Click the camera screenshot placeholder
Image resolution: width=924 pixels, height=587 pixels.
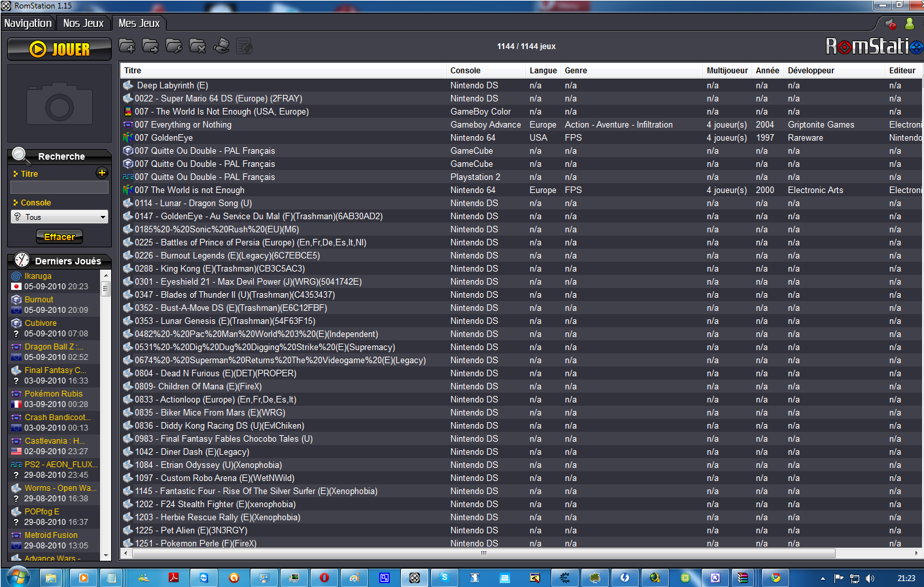pyautogui.click(x=60, y=103)
